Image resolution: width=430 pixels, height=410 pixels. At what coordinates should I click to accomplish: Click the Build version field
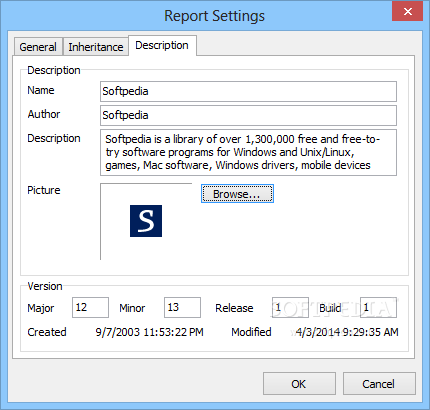378,307
